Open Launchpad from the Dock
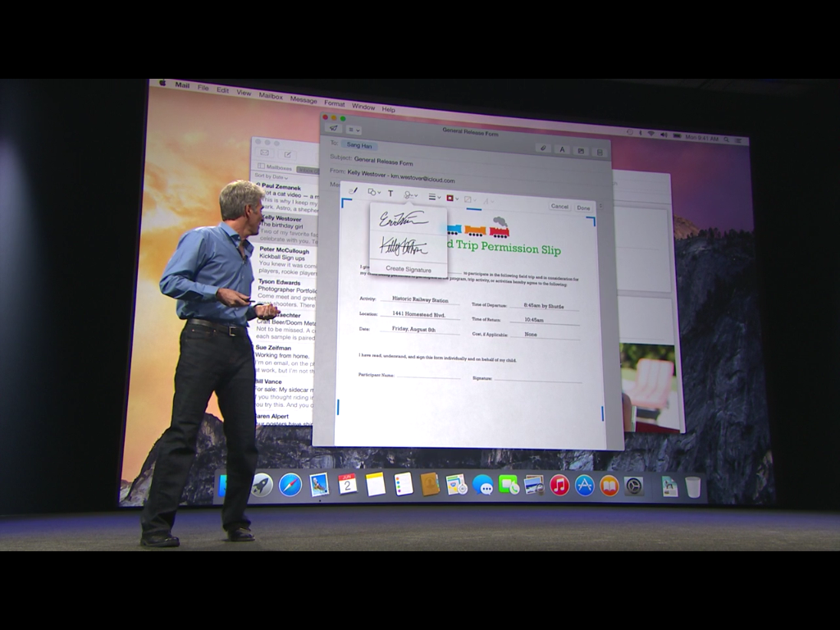This screenshot has width=840, height=630. pos(262,485)
